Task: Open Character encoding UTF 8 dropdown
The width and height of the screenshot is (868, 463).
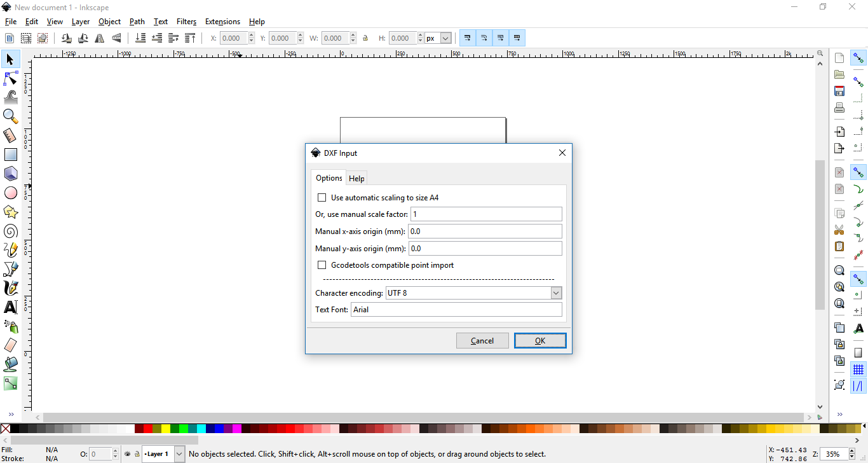Action: [556, 293]
